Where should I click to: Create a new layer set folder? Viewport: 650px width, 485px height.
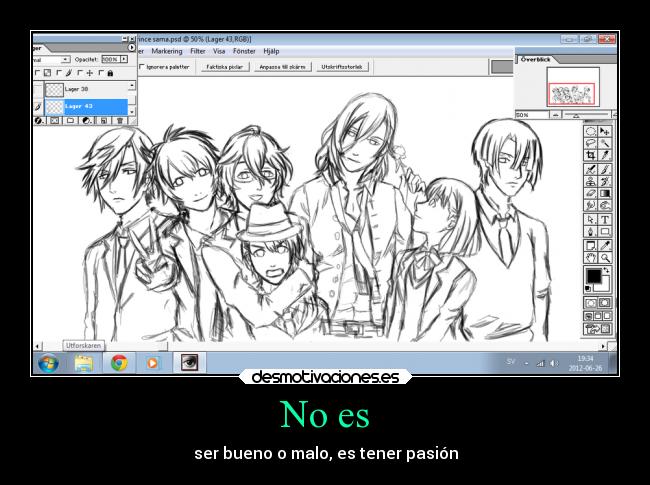[70, 121]
